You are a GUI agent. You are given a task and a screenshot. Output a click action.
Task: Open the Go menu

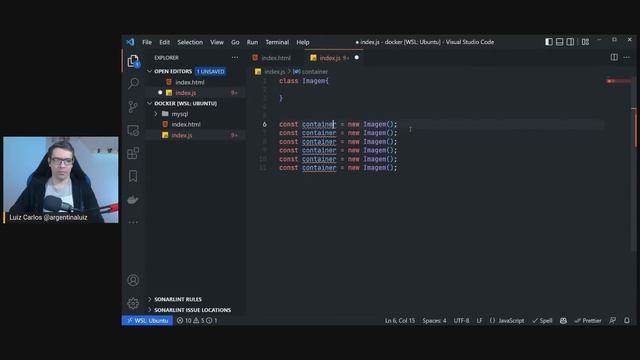coord(235,42)
